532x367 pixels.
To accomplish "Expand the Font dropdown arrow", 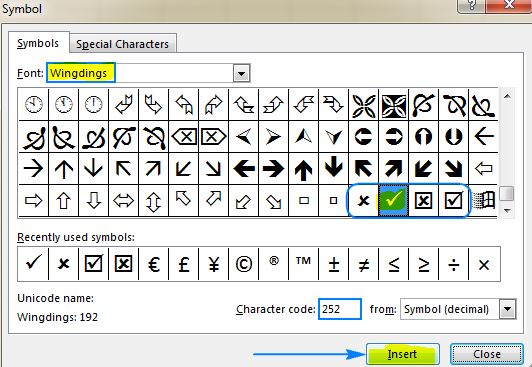I will (241, 73).
